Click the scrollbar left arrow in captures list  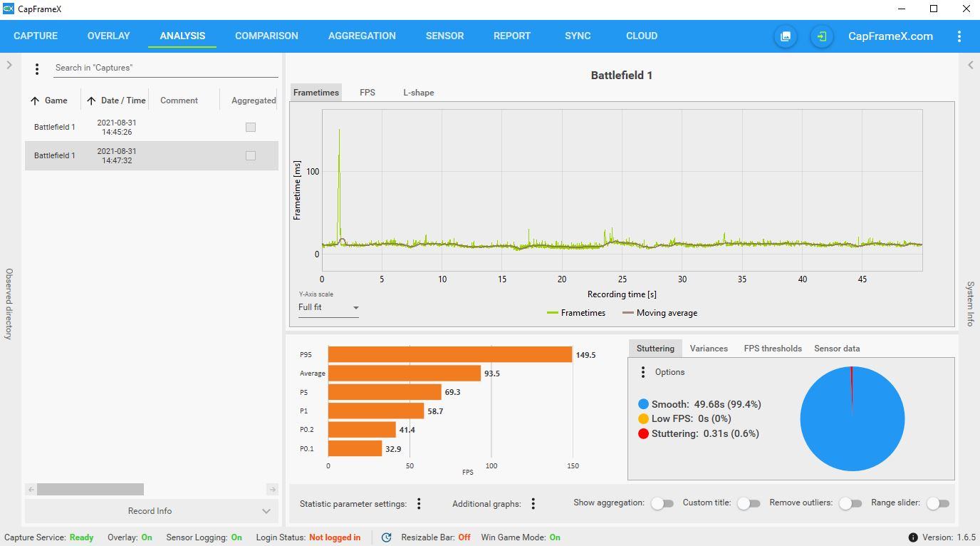click(31, 490)
